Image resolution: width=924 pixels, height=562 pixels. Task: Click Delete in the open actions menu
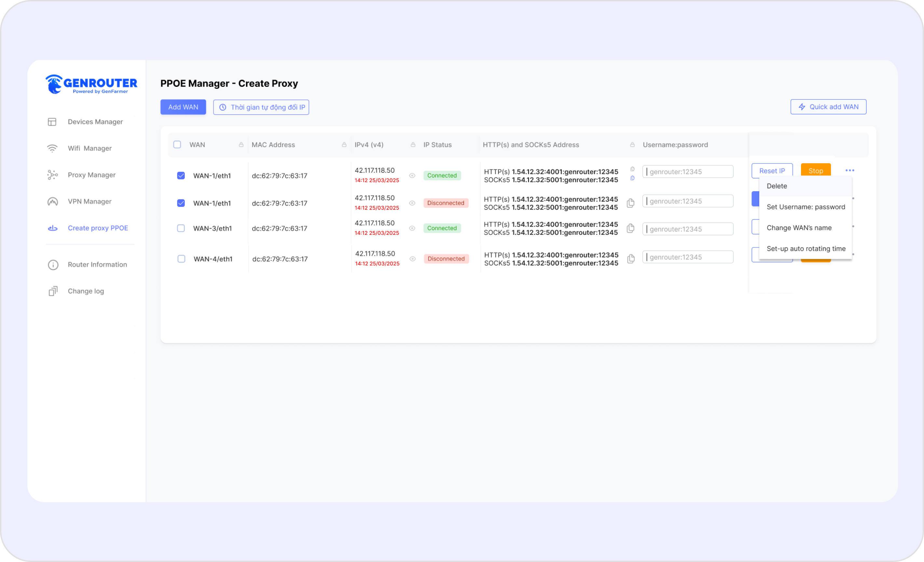[777, 186]
